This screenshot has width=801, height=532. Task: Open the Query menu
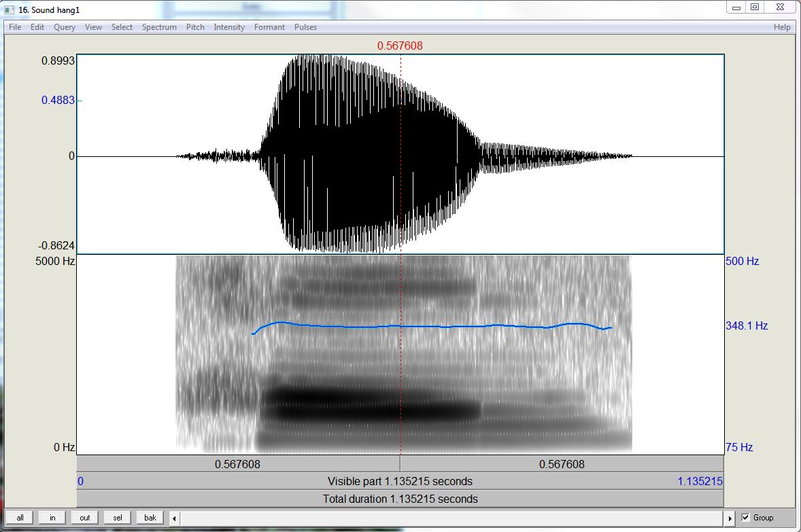tap(65, 27)
